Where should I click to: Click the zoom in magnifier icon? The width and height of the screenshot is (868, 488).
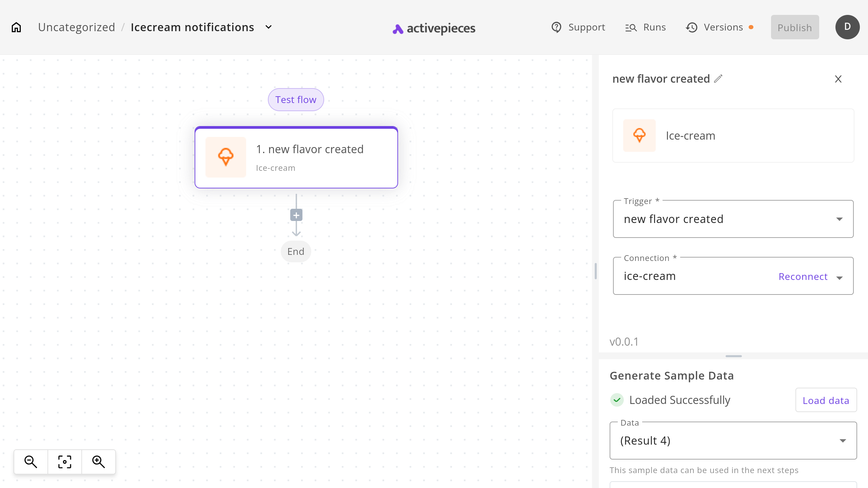99,462
